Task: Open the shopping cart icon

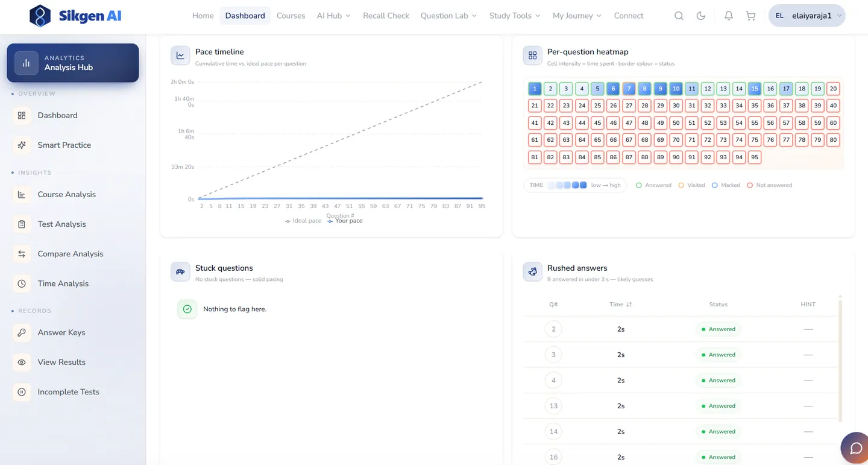Action: [750, 16]
